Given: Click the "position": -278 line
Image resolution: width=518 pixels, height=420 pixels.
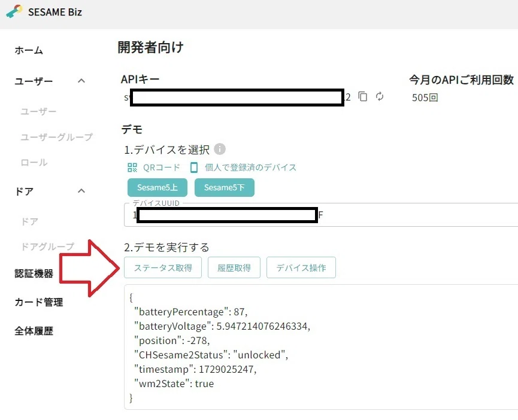Looking at the screenshot, I should 172,340.
